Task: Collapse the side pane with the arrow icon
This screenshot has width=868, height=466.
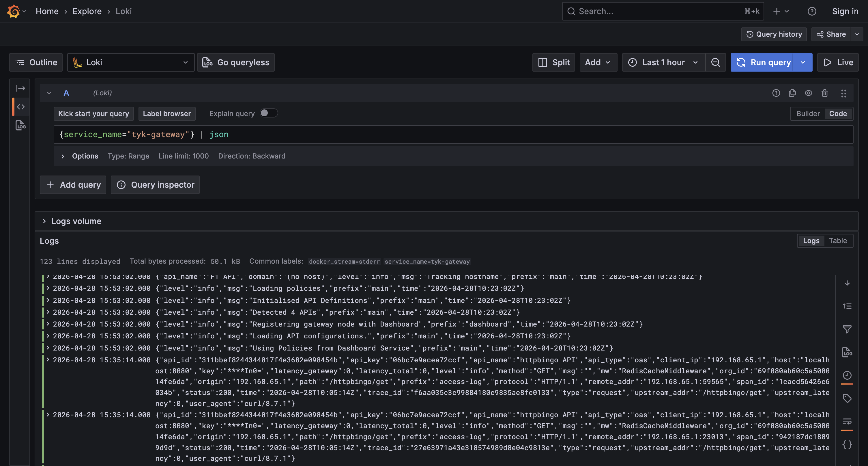Action: (x=20, y=88)
